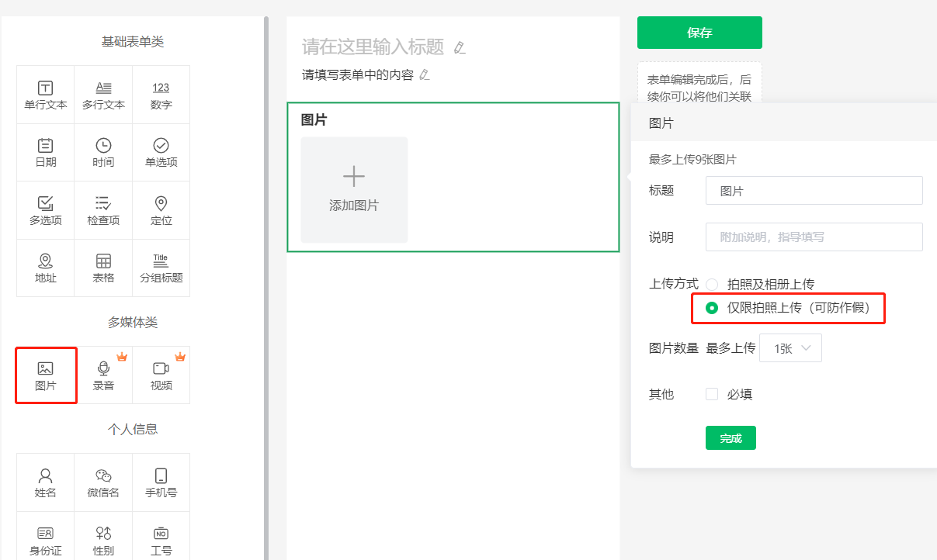This screenshot has width=937, height=560.
Task: Add the 录音 audio recording component
Action: [103, 375]
